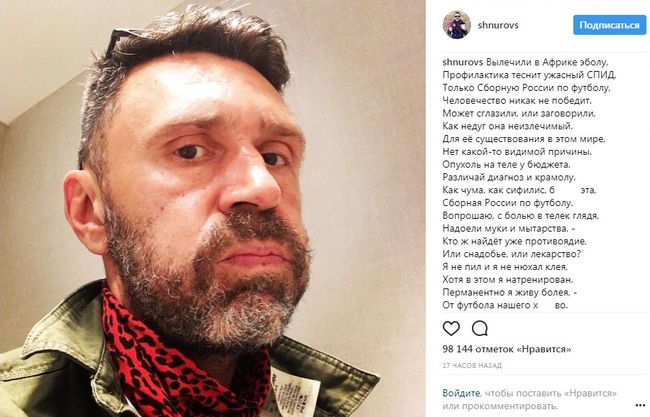Click the caption line 'Опухоль на теле у бюджета'
The height and width of the screenshot is (417, 650).
[507, 165]
